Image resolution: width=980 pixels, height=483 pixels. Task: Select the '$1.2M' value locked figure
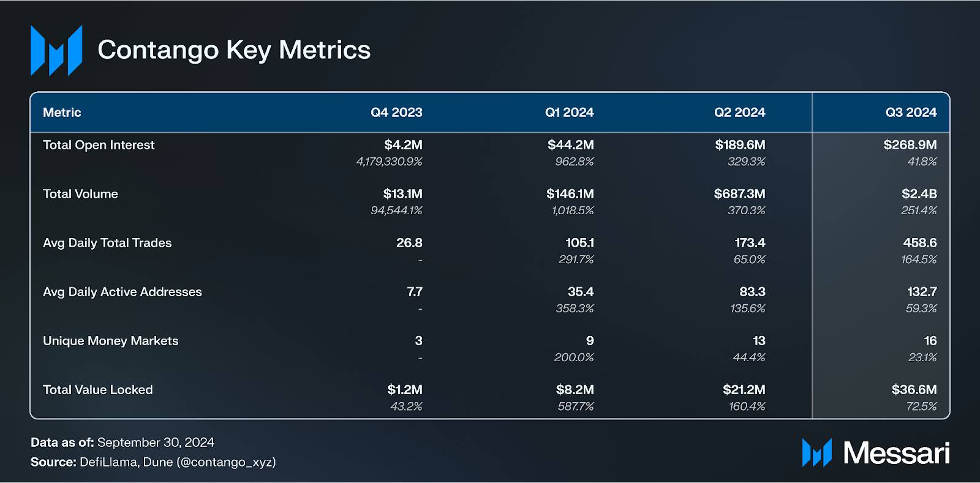pos(405,390)
